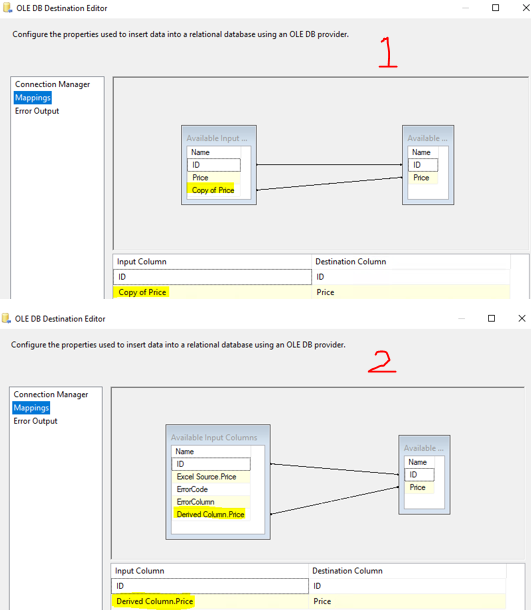
Task: Close the bottom OLE DB Destination Editor
Action: [x=522, y=318]
